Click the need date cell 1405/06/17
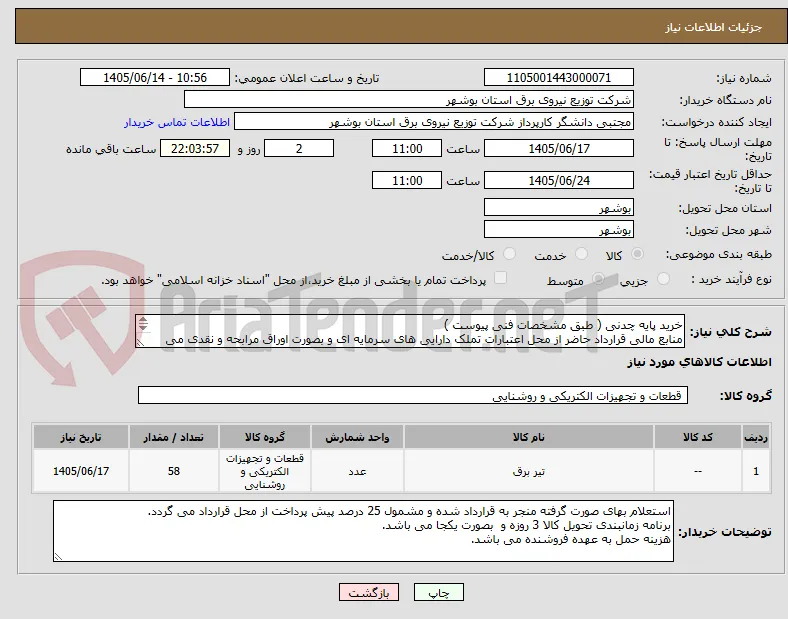 pos(81,471)
